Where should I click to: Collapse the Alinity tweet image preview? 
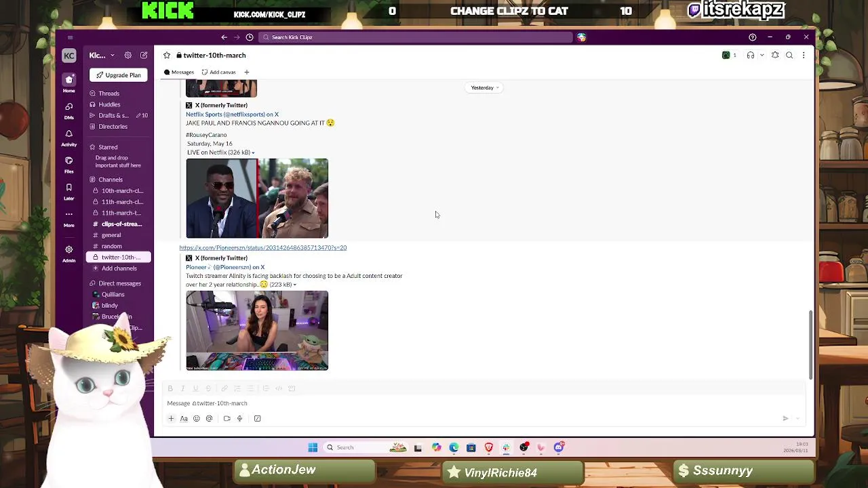[294, 285]
